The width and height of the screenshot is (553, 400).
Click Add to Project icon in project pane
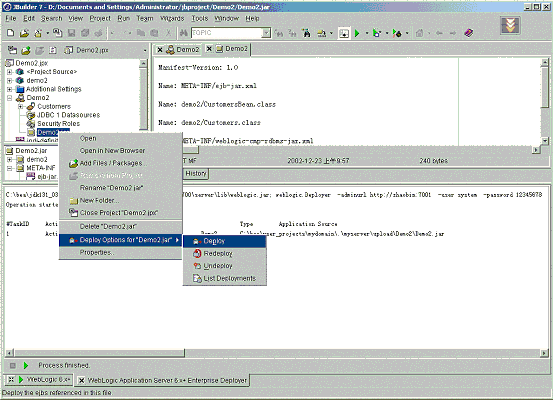tap(26, 50)
